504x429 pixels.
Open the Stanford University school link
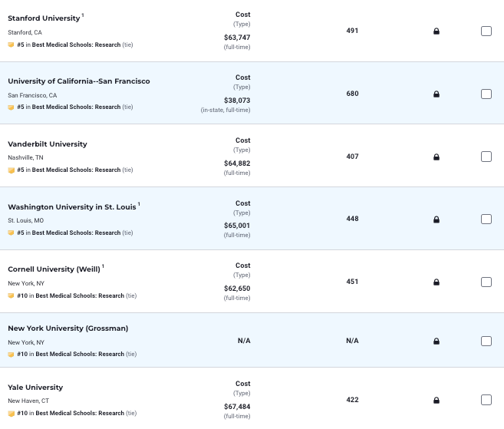tap(44, 18)
